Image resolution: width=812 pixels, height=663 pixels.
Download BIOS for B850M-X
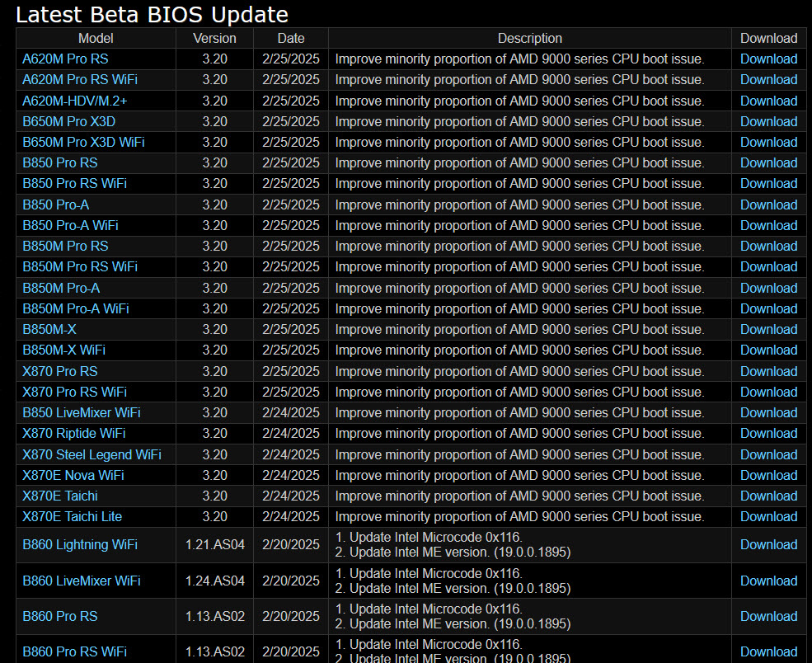(x=768, y=330)
